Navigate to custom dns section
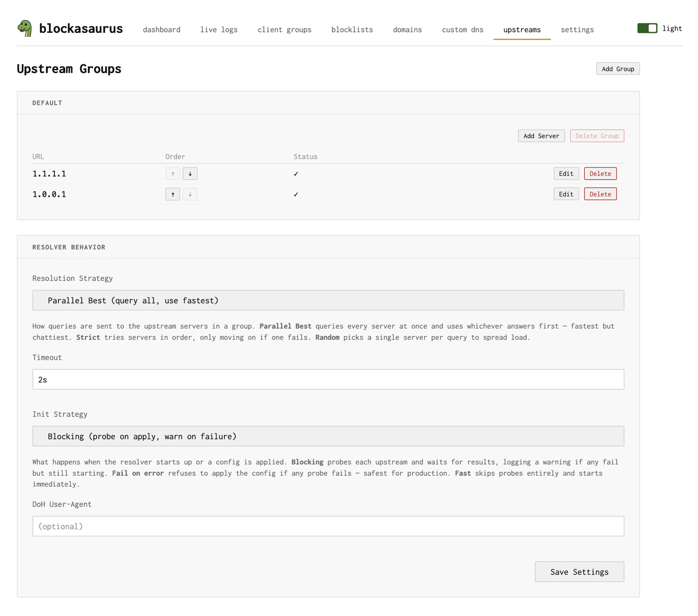The height and width of the screenshot is (616, 698). pos(462,29)
